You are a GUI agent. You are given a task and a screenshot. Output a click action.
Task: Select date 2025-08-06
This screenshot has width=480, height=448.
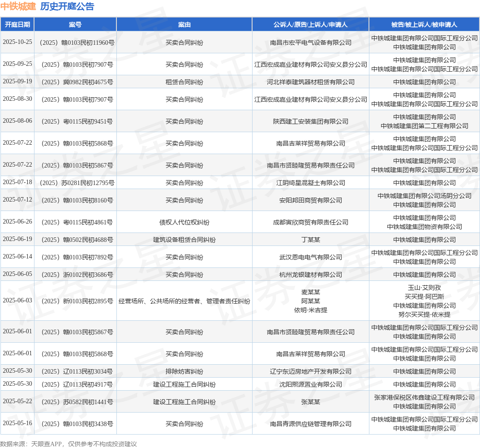pos(17,121)
